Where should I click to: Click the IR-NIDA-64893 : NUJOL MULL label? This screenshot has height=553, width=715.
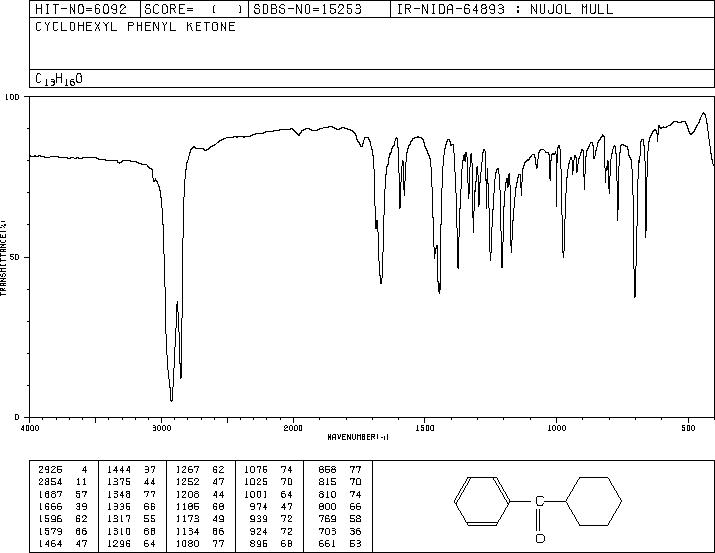click(x=505, y=9)
